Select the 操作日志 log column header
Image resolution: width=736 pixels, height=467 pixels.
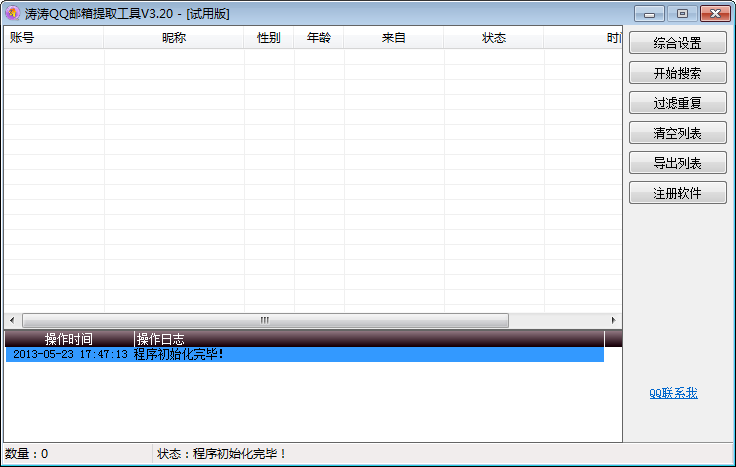[x=369, y=339]
